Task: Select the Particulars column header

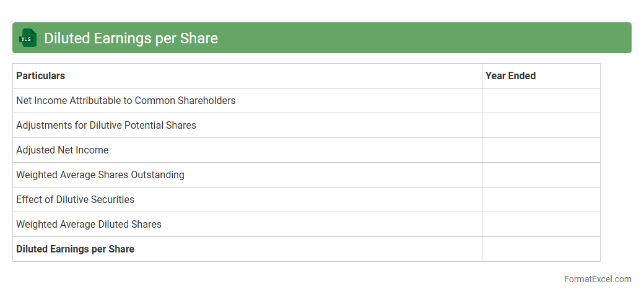Action: click(41, 76)
